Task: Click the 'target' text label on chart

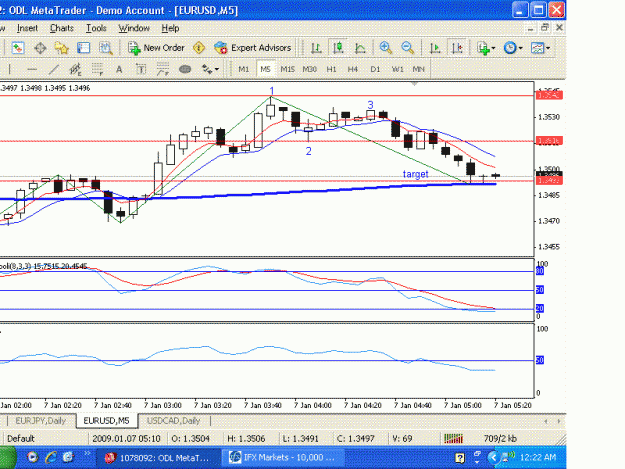Action: [x=415, y=174]
